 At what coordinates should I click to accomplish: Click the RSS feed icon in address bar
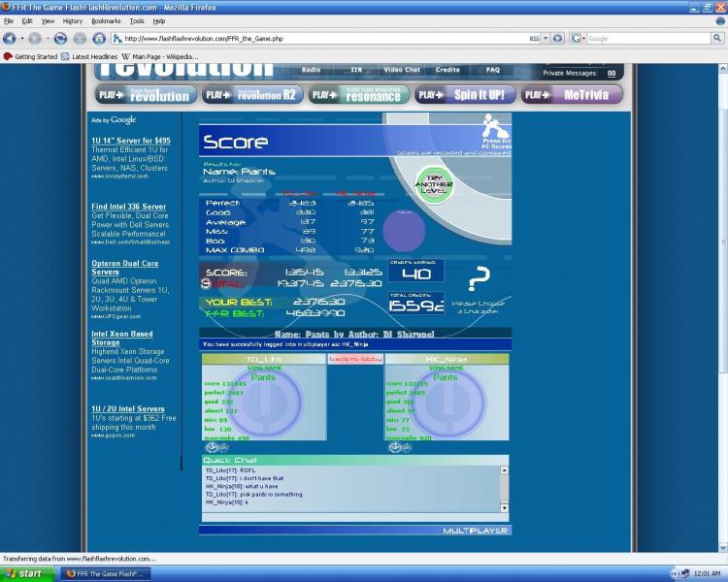pos(533,39)
